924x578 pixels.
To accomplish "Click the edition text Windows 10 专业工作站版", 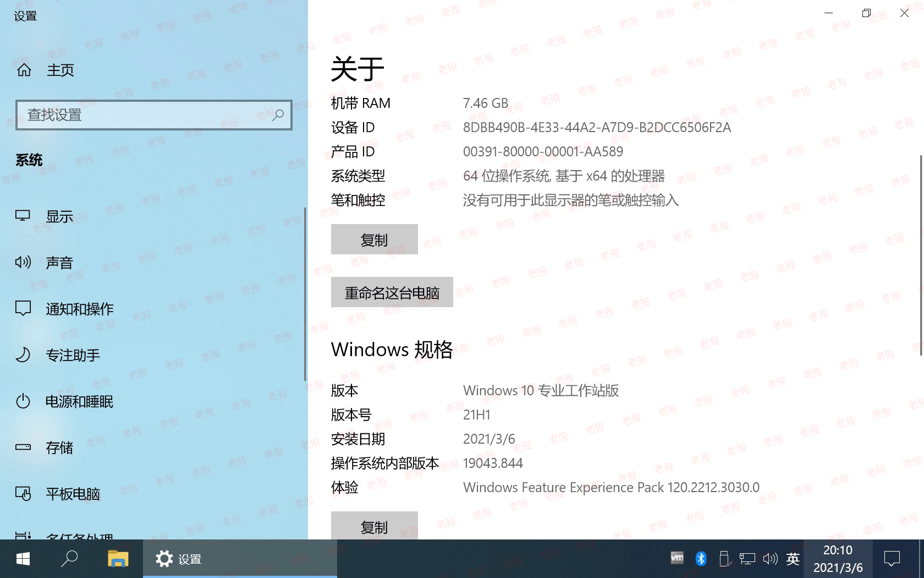I will (x=541, y=390).
